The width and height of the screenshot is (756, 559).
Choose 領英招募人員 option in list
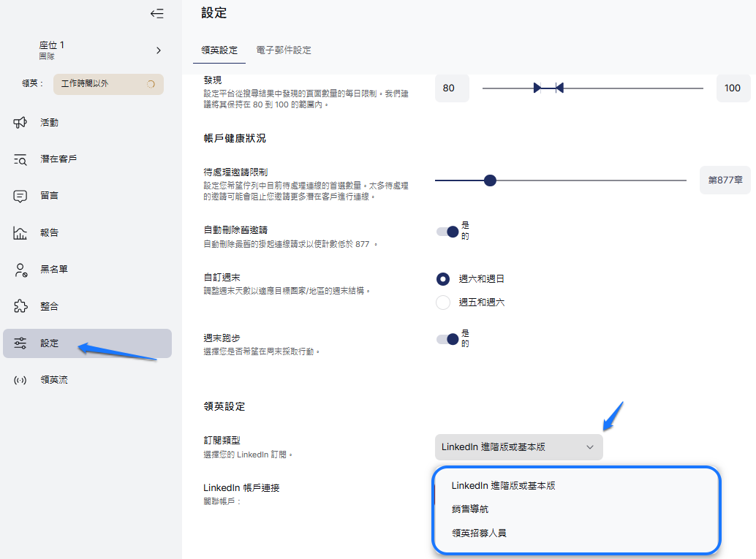[479, 533]
